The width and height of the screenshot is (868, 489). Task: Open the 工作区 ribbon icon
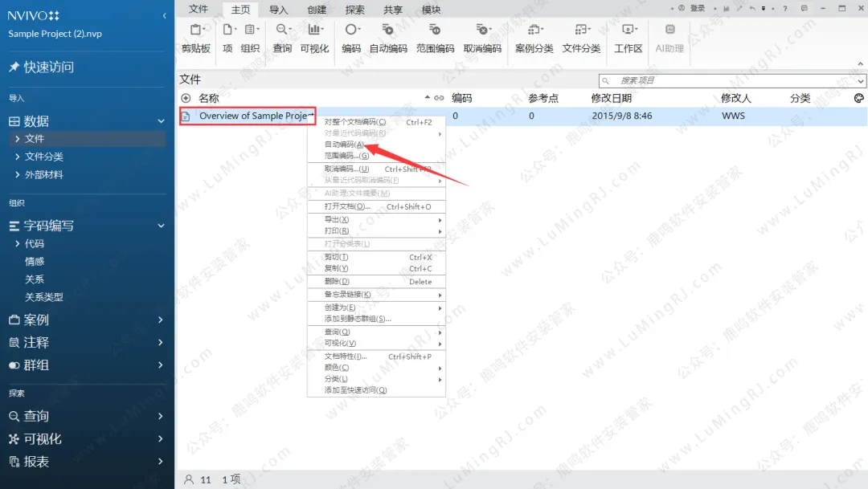(x=628, y=30)
